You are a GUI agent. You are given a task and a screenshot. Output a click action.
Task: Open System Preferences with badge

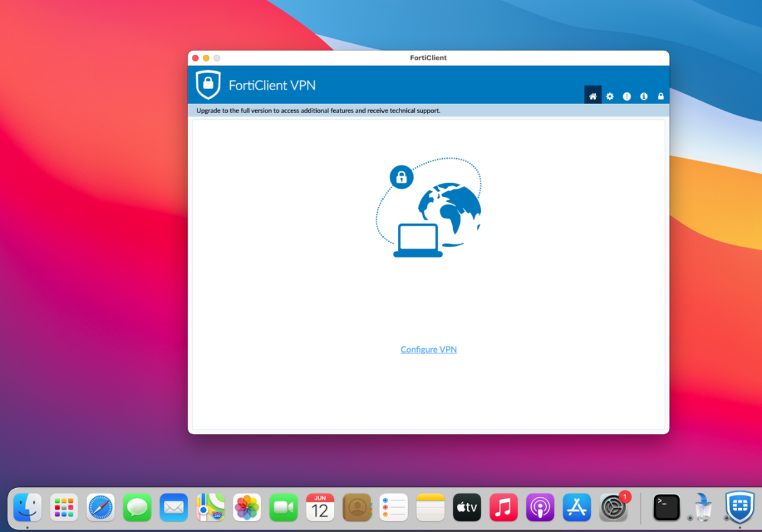coord(613,507)
